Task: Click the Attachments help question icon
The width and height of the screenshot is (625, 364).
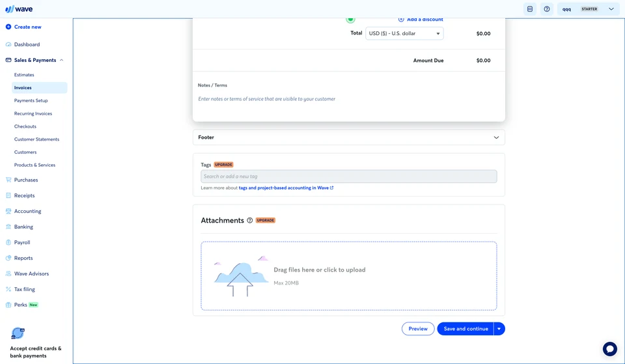Action: 249,221
